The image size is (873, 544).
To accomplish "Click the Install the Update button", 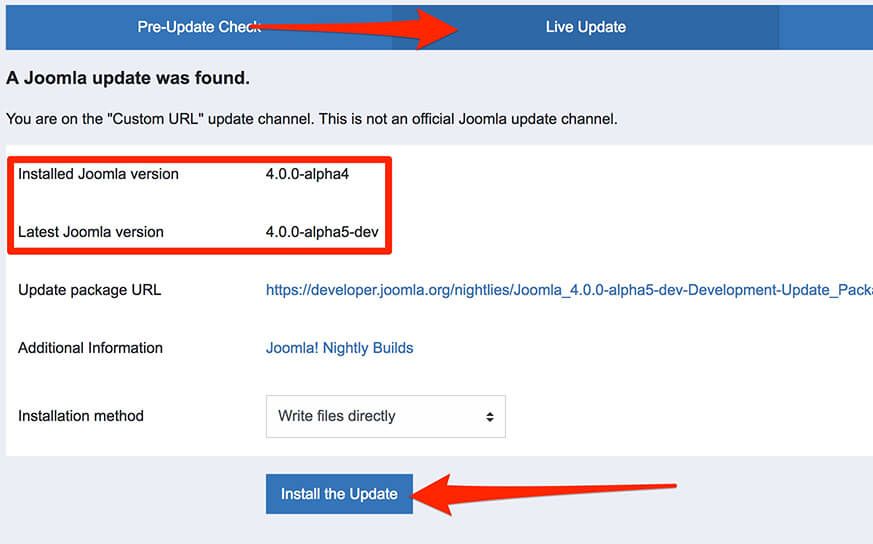I will (x=339, y=494).
